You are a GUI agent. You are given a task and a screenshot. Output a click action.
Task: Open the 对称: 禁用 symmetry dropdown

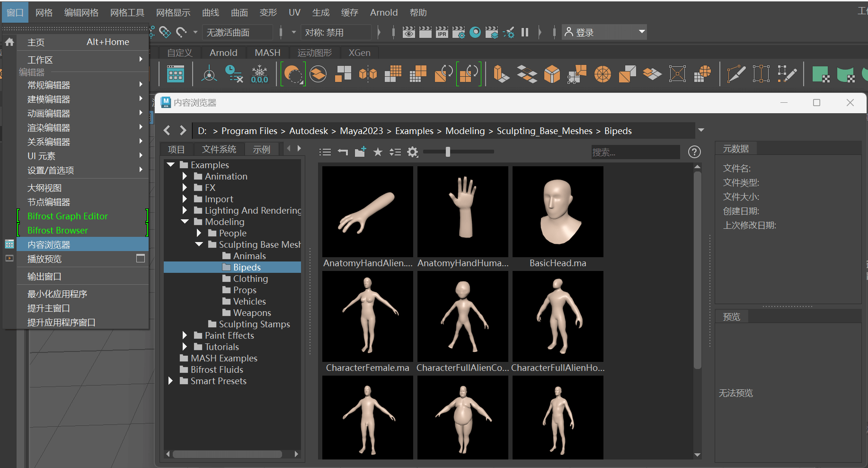pyautogui.click(x=336, y=32)
